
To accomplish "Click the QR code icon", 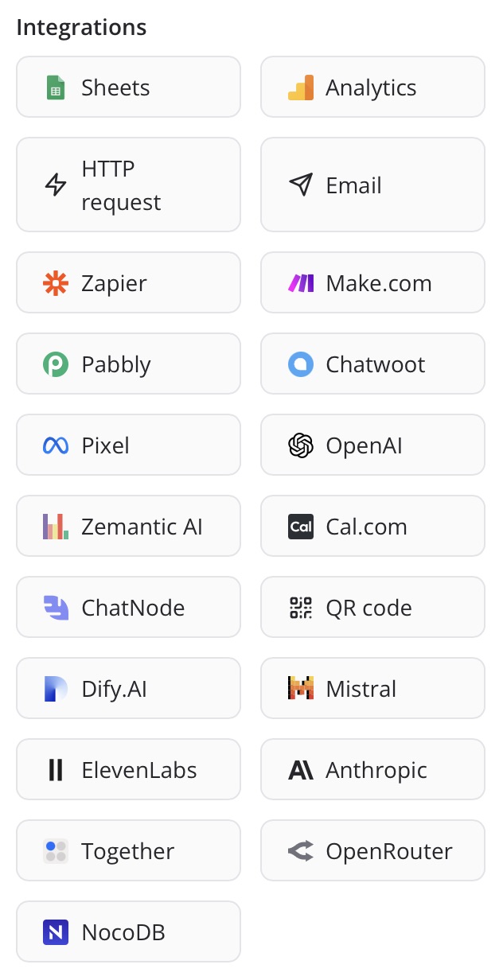I will pyautogui.click(x=300, y=608).
